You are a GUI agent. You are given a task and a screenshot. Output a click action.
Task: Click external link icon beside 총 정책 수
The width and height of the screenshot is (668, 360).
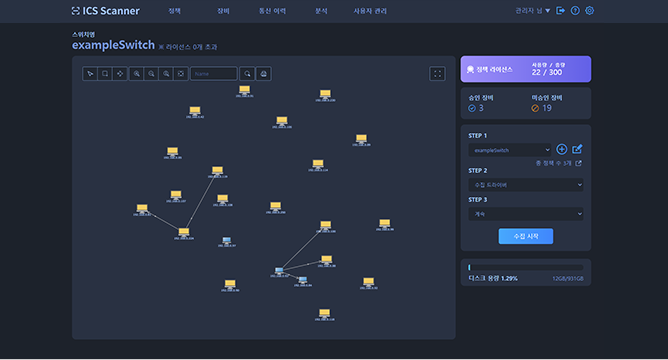[578, 163]
